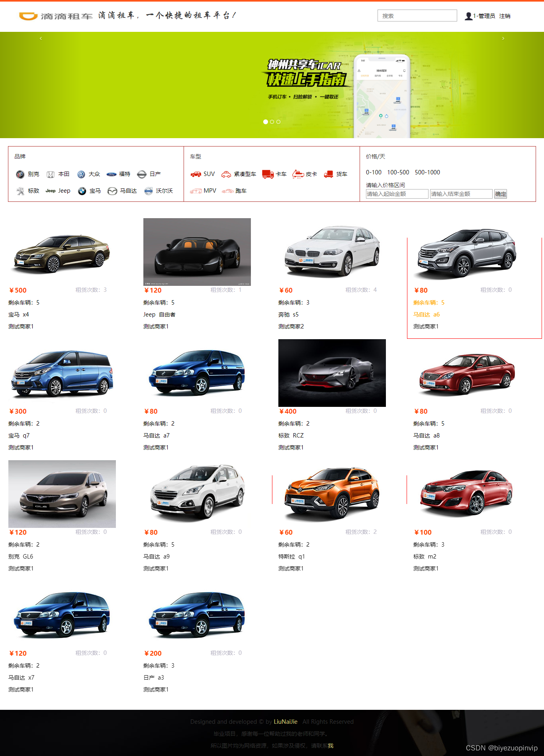Image resolution: width=544 pixels, height=756 pixels.
Task: Click the Jeep brand logo icon
Action: [x=51, y=191]
